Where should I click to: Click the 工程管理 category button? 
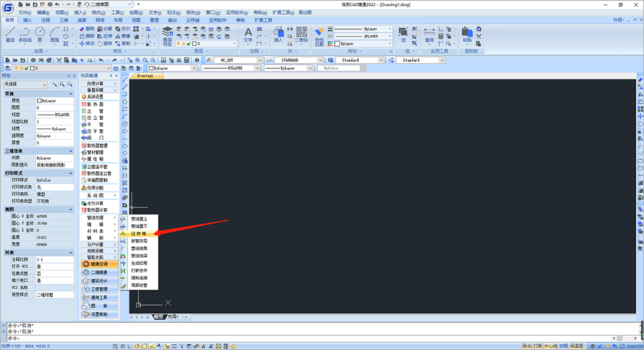pyautogui.click(x=99, y=289)
